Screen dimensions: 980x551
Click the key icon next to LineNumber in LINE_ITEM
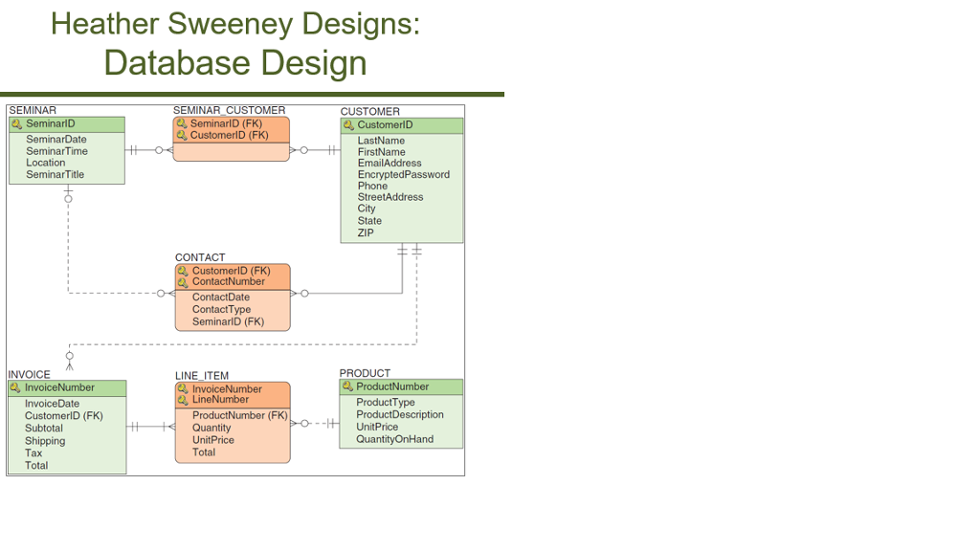pyautogui.click(x=182, y=399)
